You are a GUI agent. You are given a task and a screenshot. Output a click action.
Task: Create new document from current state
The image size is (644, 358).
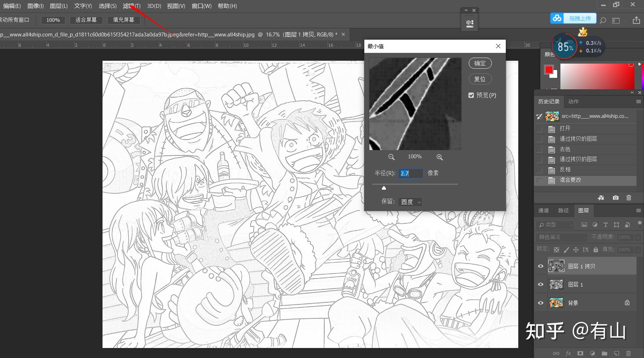pyautogui.click(x=601, y=198)
